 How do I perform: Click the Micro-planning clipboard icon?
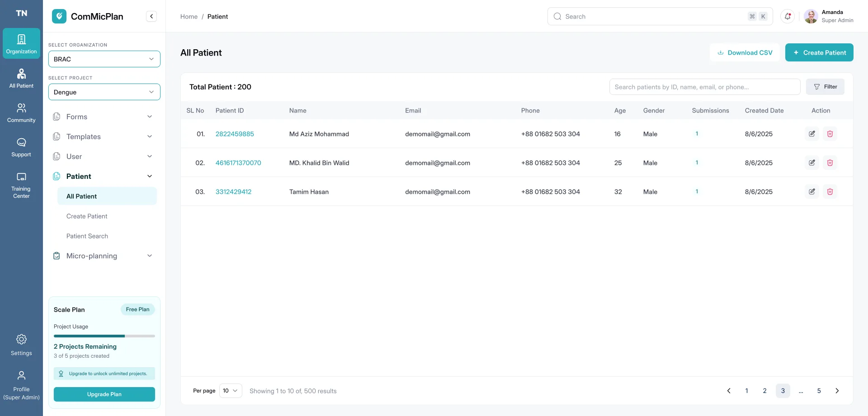click(57, 256)
